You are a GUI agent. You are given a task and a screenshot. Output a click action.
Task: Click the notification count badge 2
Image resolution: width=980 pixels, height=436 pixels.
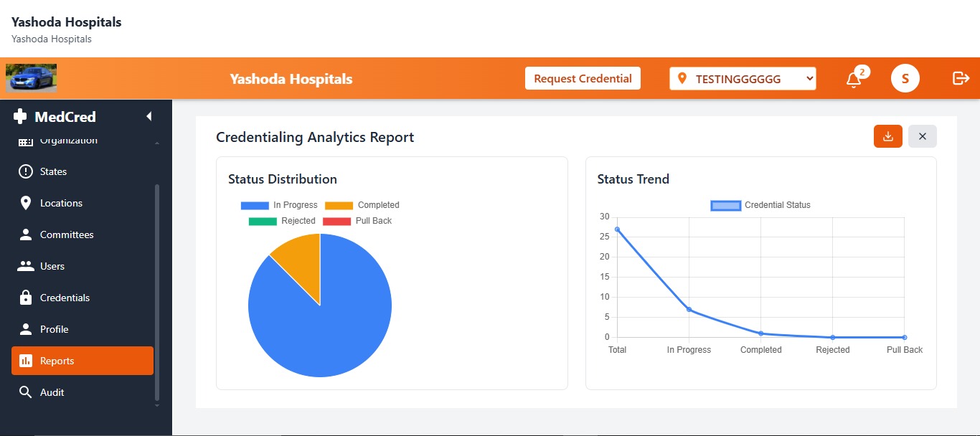pyautogui.click(x=862, y=72)
